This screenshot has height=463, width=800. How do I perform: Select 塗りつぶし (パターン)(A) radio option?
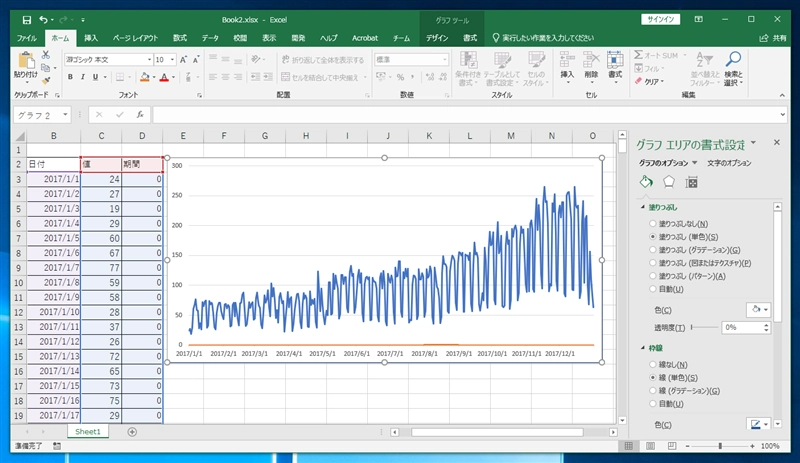653,276
